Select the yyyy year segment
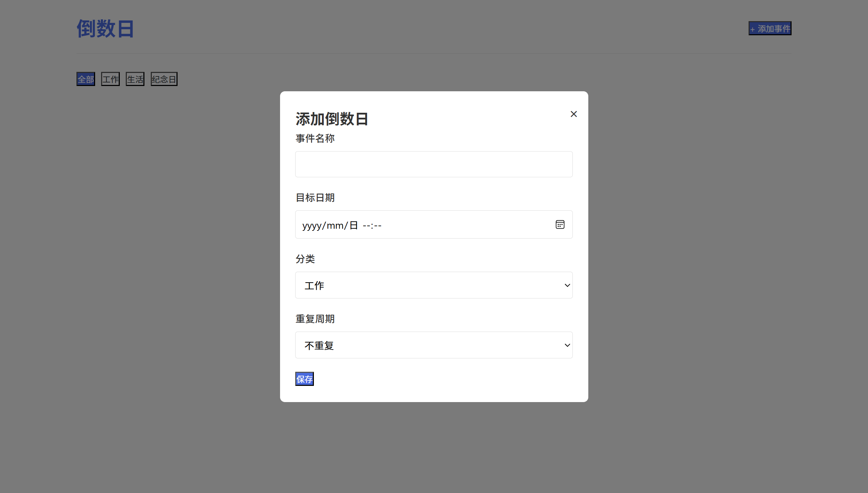This screenshot has height=493, width=868. coord(311,226)
